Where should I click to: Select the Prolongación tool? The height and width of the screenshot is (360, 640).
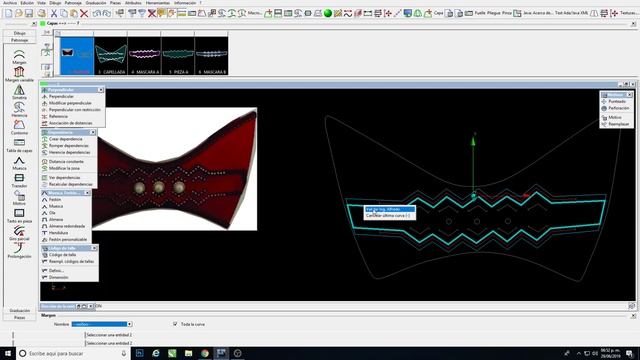point(19,251)
